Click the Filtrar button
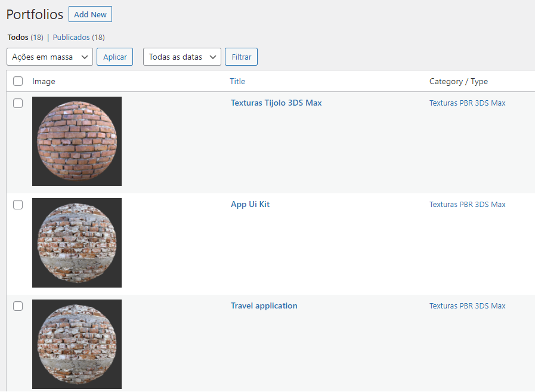This screenshot has height=392, width=535. click(241, 57)
